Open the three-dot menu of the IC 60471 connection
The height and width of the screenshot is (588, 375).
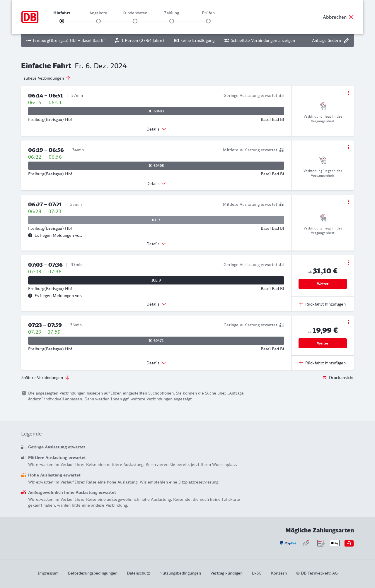pyautogui.click(x=348, y=322)
